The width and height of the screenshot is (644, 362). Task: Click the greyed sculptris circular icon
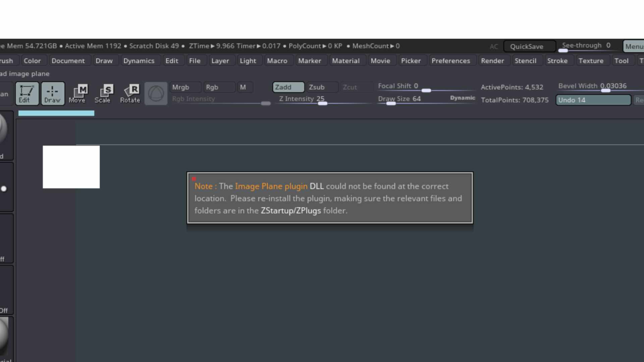(x=156, y=94)
